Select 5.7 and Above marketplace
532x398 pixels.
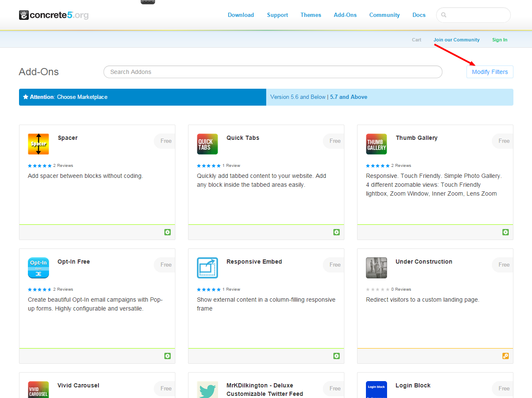[349, 97]
